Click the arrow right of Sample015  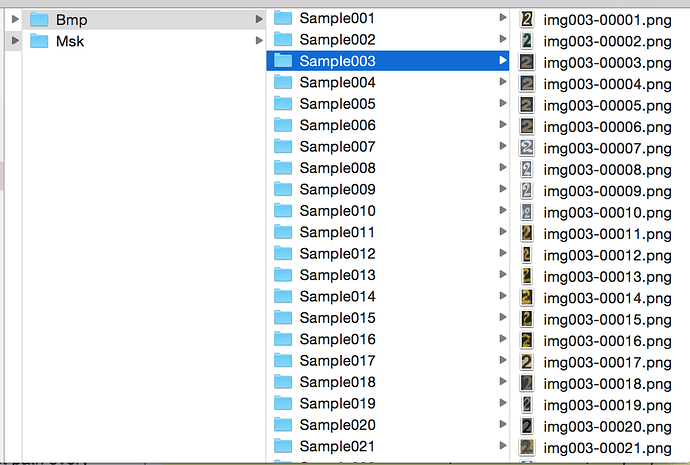(503, 318)
